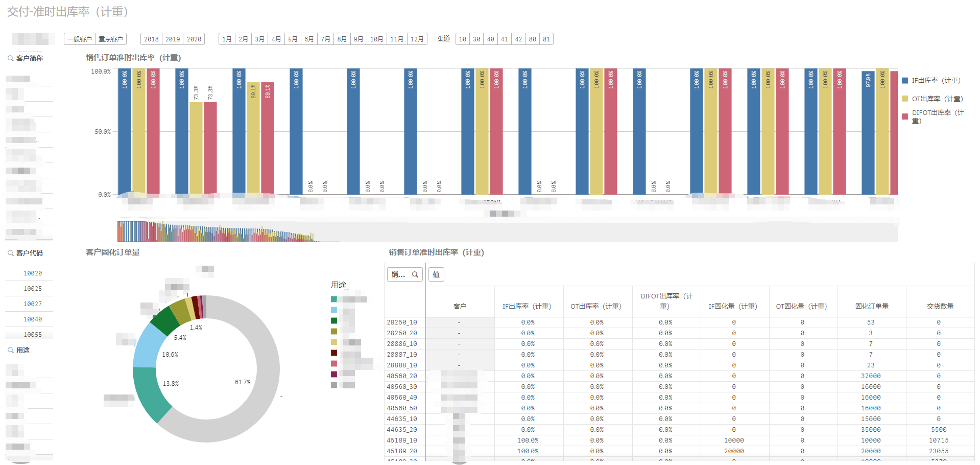Select channel 41 in 渠道 filter

click(x=505, y=39)
